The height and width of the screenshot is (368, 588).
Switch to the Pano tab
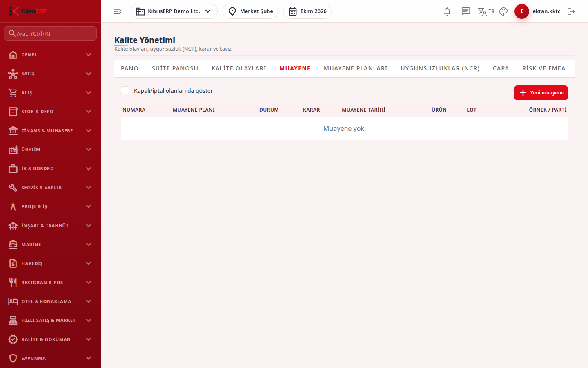tap(130, 68)
